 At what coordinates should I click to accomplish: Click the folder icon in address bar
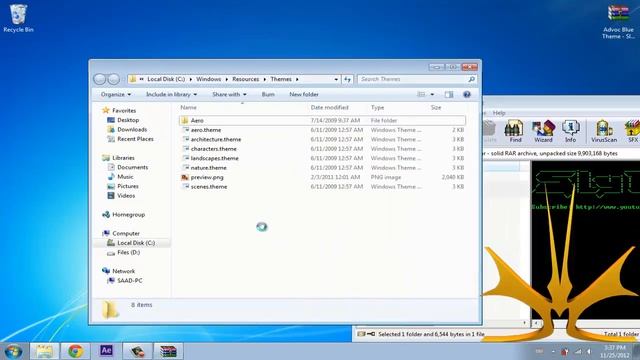click(x=133, y=79)
